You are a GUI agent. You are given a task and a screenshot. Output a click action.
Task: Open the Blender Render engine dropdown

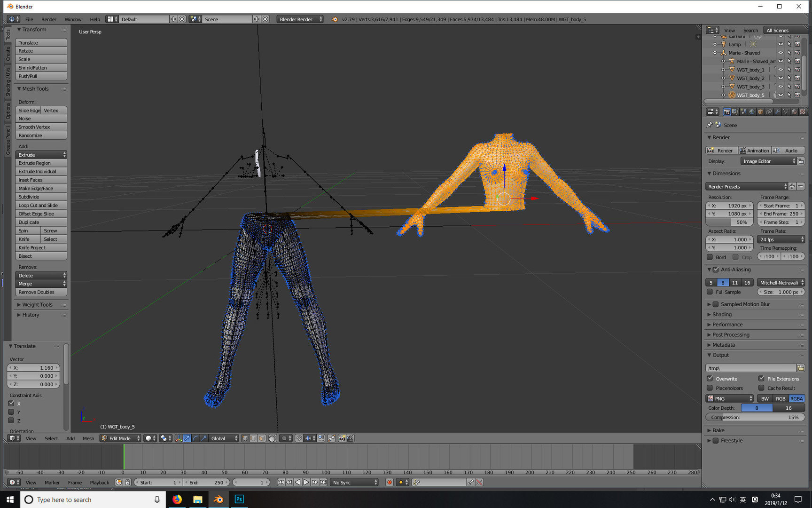pos(300,19)
